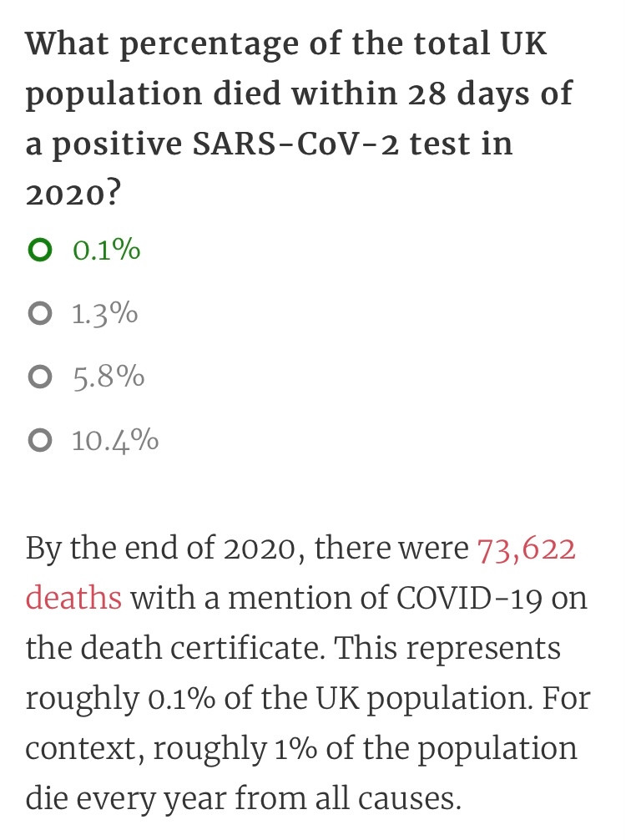
Task: Click 'die every year from all causes' line
Action: pyautogui.click(x=243, y=799)
